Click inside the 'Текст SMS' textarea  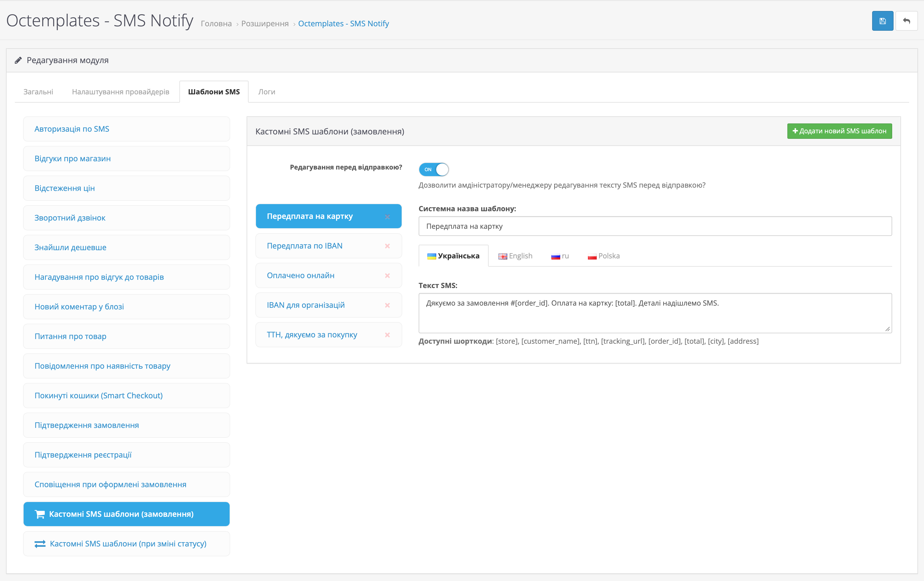coord(655,313)
